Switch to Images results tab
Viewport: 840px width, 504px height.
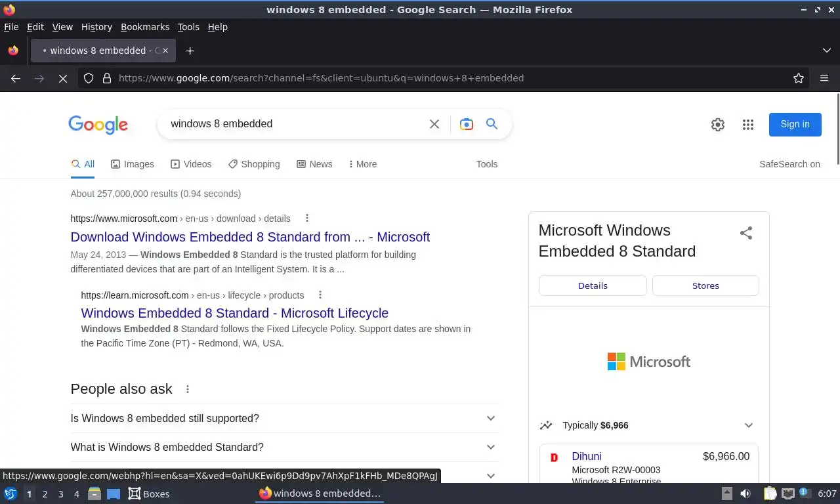pos(133,164)
